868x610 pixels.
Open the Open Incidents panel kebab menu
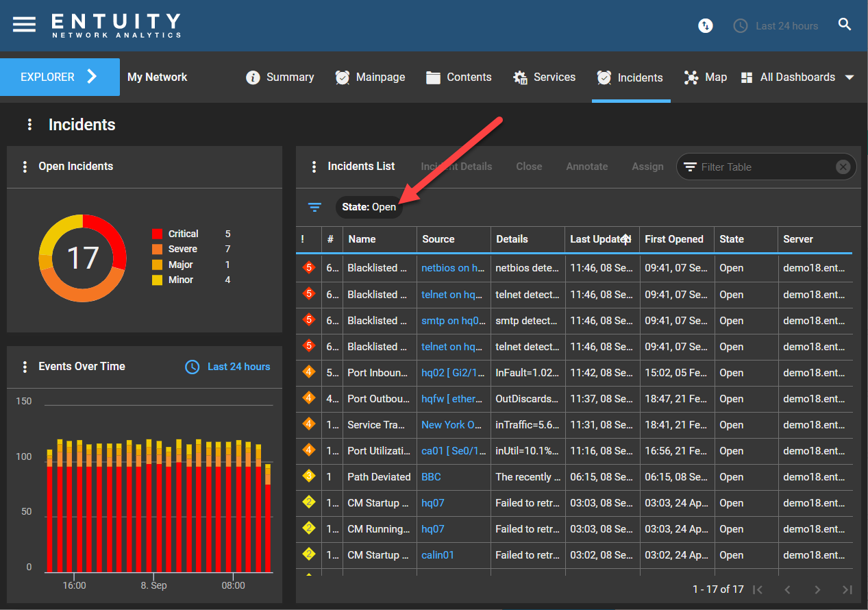(25, 167)
